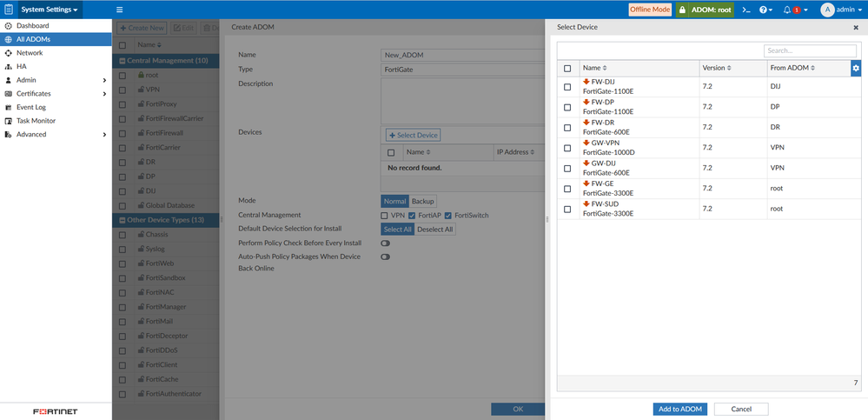This screenshot has width=868, height=420.
Task: Click the FW-SUD down-arrow status icon
Action: [x=586, y=203]
